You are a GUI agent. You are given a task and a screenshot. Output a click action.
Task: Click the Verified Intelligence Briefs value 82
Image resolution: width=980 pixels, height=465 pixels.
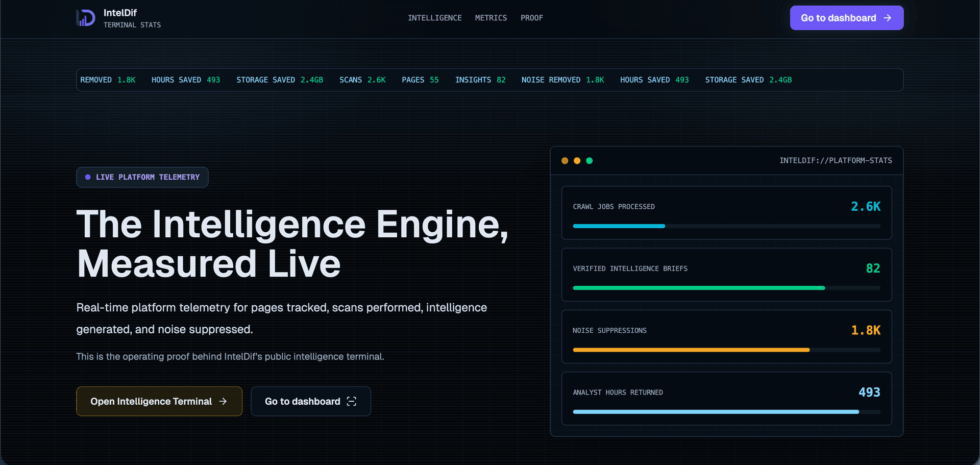873,268
